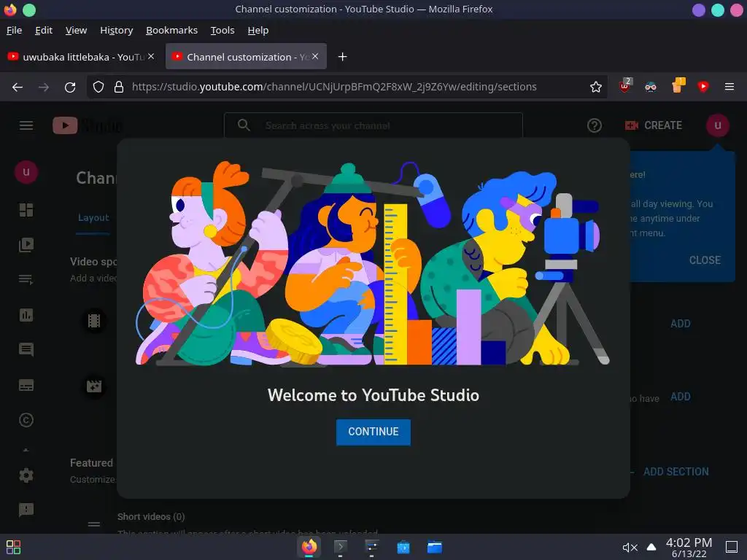Image resolution: width=747 pixels, height=560 pixels.
Task: Open the Settings gear in sidebar
Action: tap(26, 475)
